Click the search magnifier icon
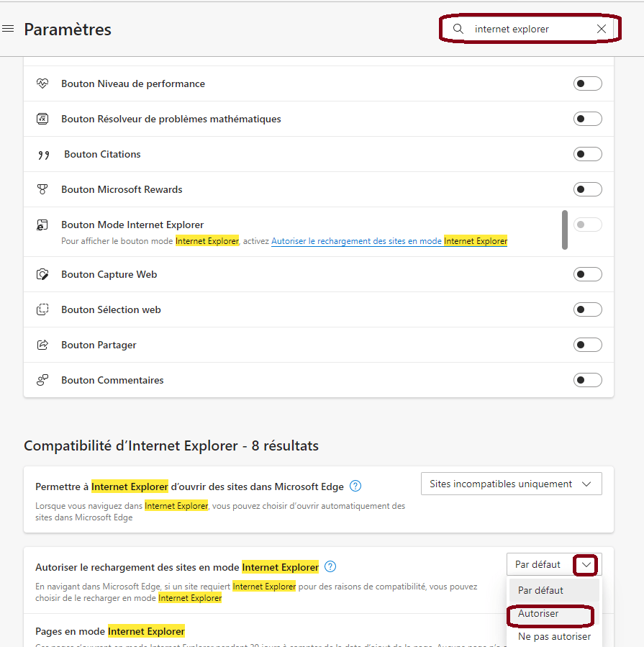The height and width of the screenshot is (647, 644). 458,29
